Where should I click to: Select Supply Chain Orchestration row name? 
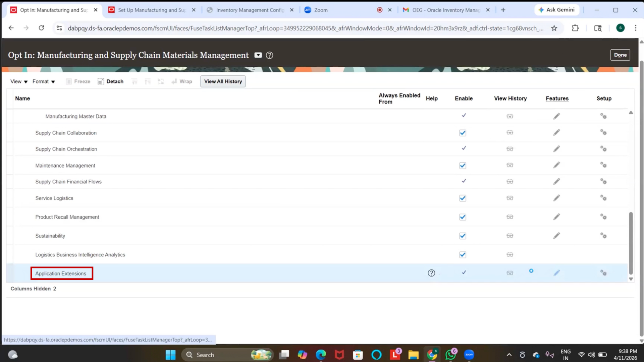click(66, 149)
